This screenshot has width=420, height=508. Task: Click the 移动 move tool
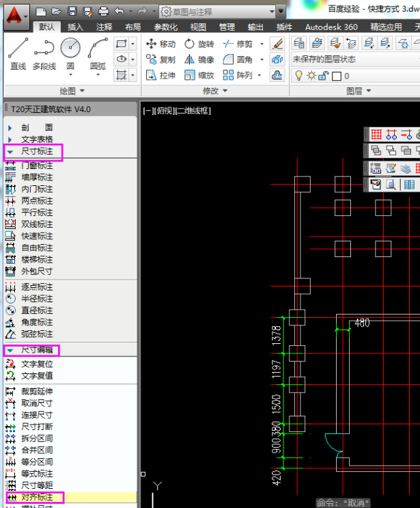point(160,44)
